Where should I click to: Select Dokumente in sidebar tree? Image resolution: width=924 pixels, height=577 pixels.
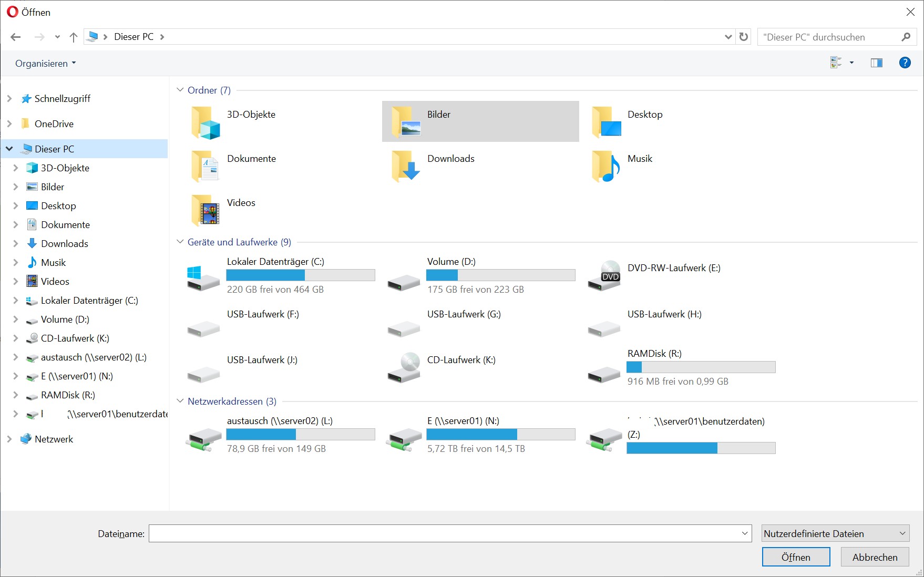point(65,224)
